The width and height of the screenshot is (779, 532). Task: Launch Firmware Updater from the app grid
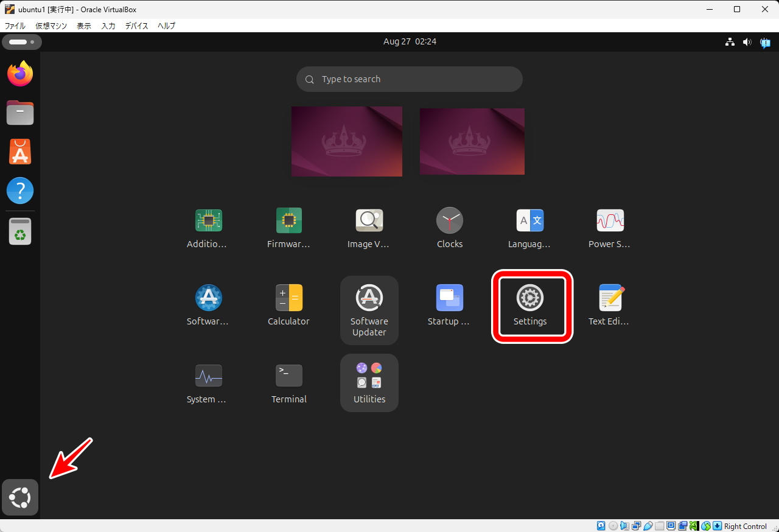pyautogui.click(x=289, y=229)
